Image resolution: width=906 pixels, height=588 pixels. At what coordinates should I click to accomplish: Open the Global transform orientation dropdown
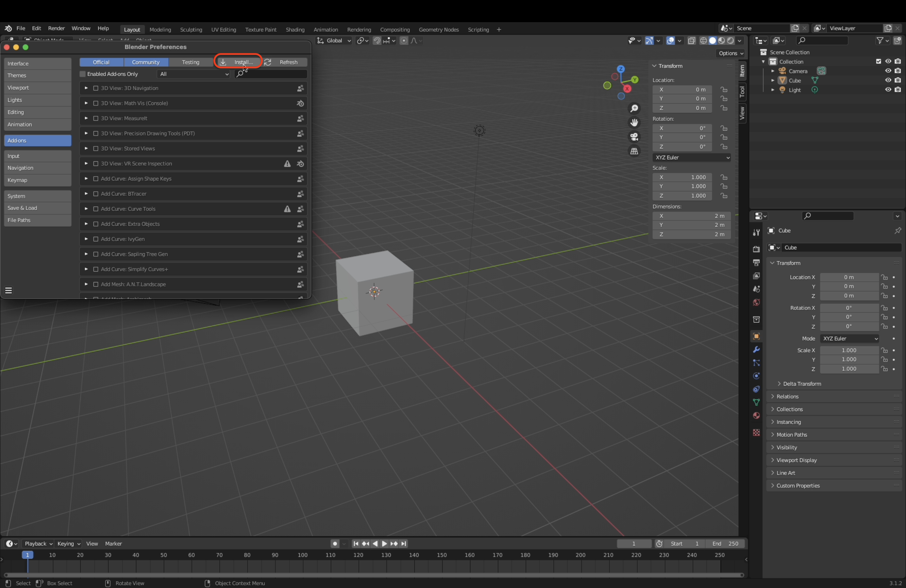[334, 40]
